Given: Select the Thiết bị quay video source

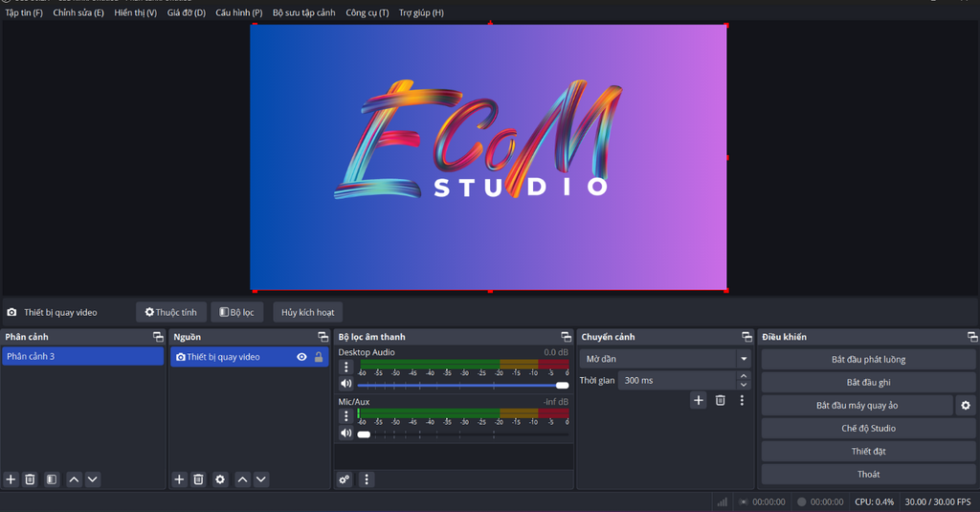Looking at the screenshot, I should pyautogui.click(x=249, y=357).
